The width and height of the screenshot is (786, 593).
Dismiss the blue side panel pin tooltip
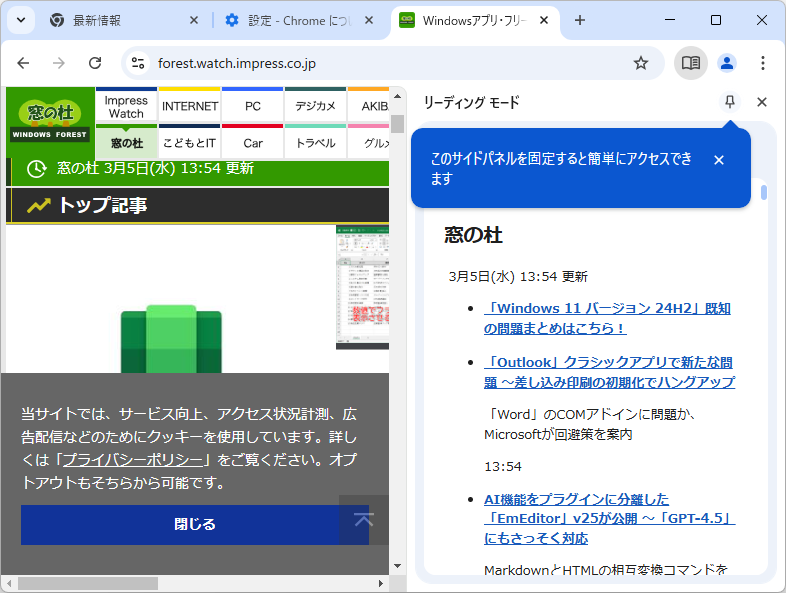[719, 160]
